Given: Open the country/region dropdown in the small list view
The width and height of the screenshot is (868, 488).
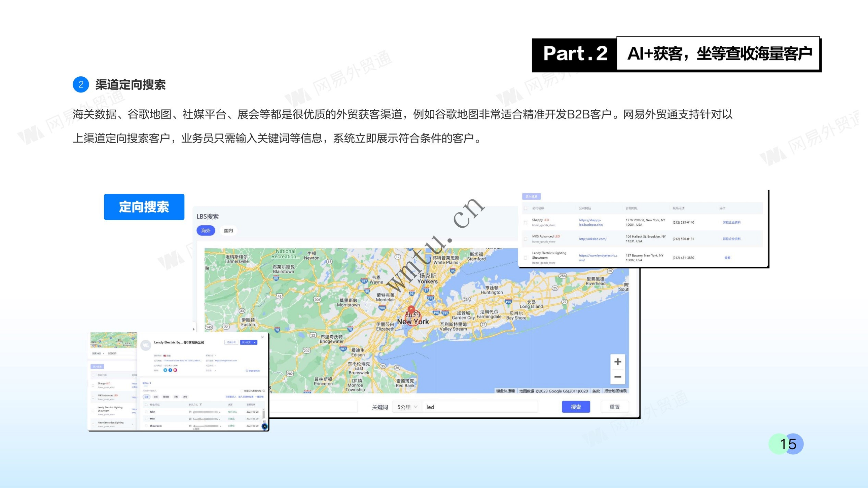Looking at the screenshot, I should pyautogui.click(x=98, y=353).
